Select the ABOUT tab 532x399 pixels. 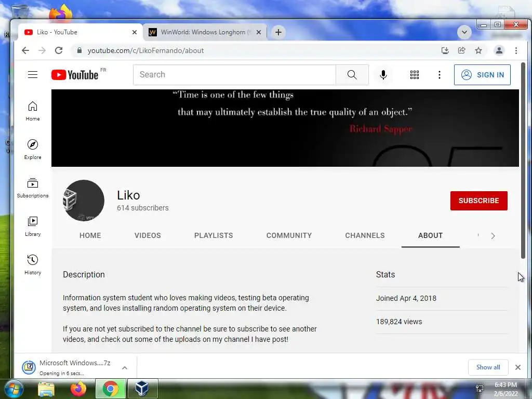pyautogui.click(x=430, y=235)
